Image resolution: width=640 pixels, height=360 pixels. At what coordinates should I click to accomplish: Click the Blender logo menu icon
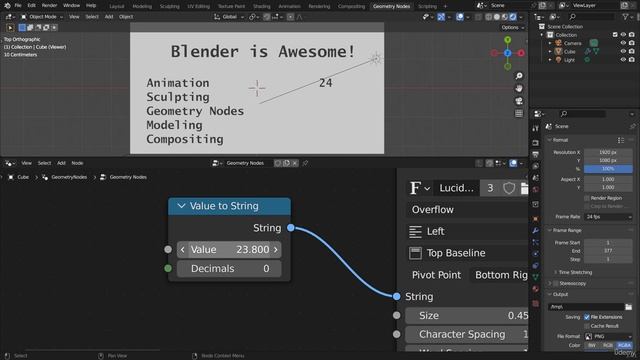7,6
